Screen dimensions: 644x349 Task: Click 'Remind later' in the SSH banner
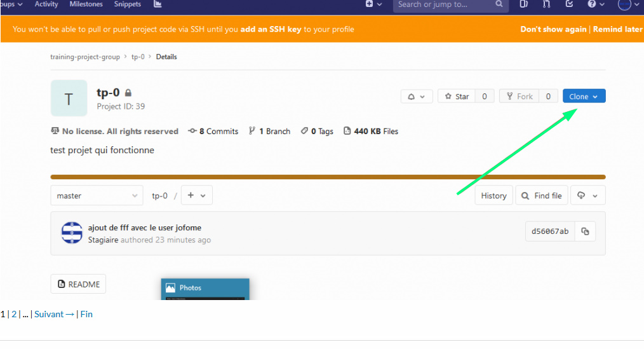617,29
